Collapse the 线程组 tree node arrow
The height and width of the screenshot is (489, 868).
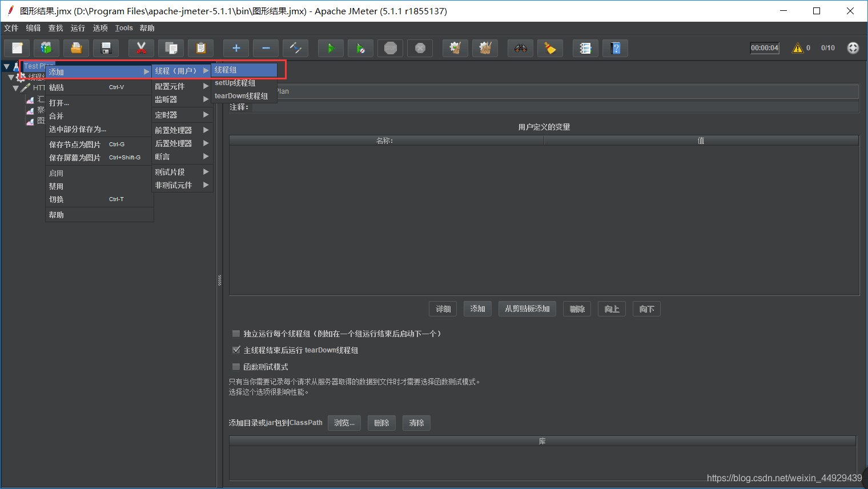[x=11, y=77]
